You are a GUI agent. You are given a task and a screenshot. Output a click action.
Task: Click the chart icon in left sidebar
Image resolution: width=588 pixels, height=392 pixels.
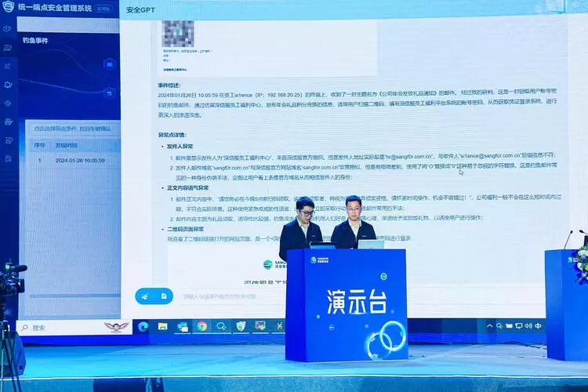8,66
